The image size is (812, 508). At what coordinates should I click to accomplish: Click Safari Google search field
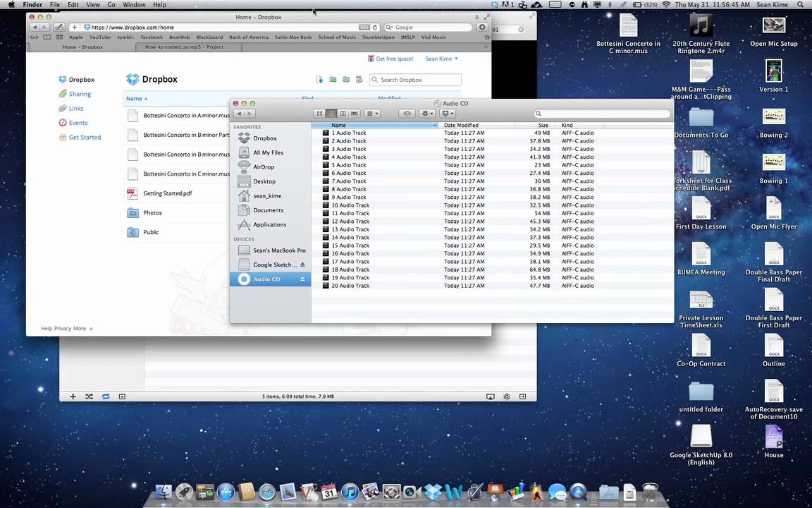pos(429,28)
